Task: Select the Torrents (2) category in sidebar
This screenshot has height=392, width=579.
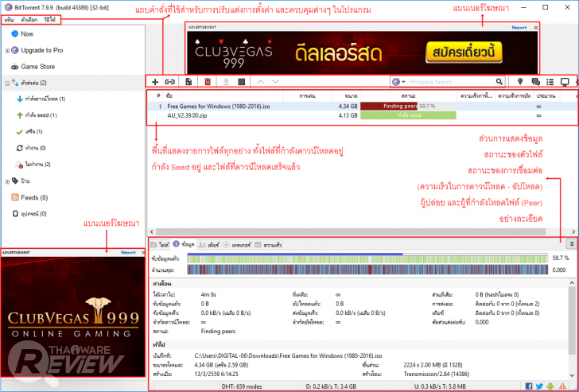Action: pyautogui.click(x=33, y=83)
